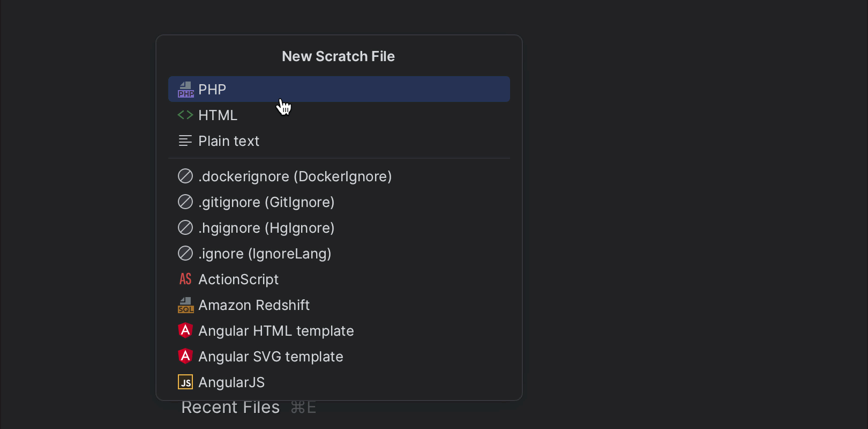Click the AngularJS JS icon
Image resolution: width=868 pixels, height=429 pixels.
click(185, 382)
